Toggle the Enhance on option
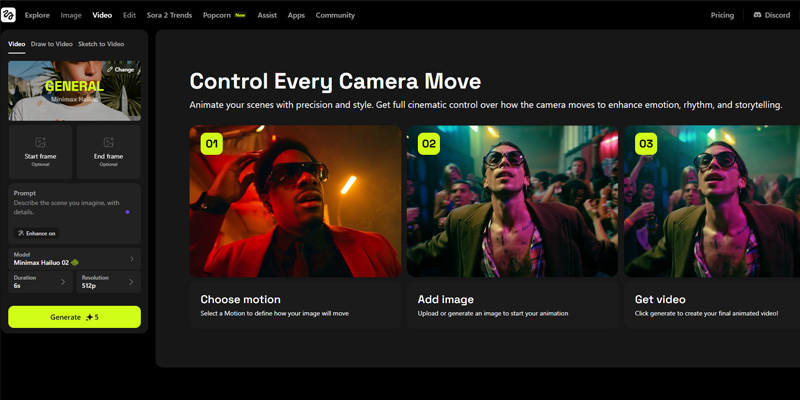800x400 pixels. pos(36,233)
